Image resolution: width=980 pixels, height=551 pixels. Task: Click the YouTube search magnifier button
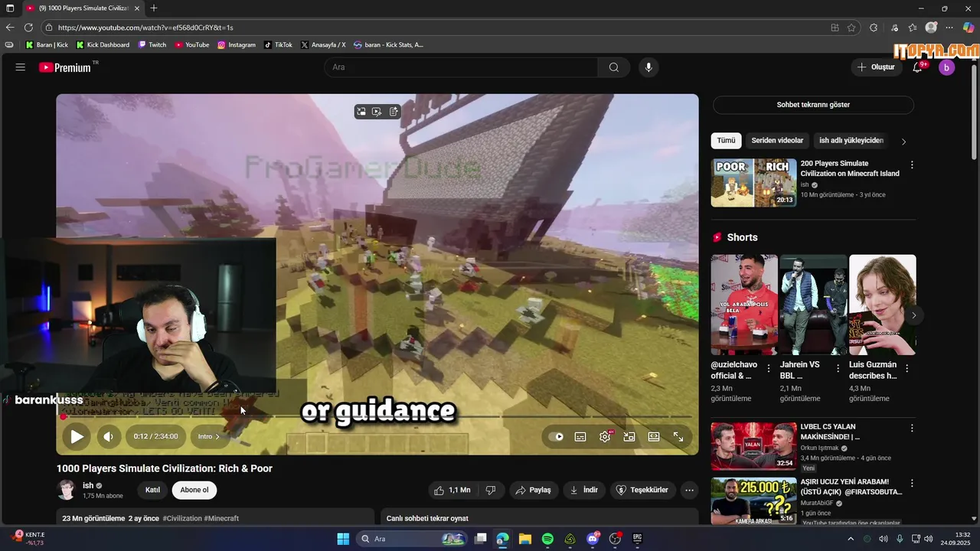pos(614,67)
